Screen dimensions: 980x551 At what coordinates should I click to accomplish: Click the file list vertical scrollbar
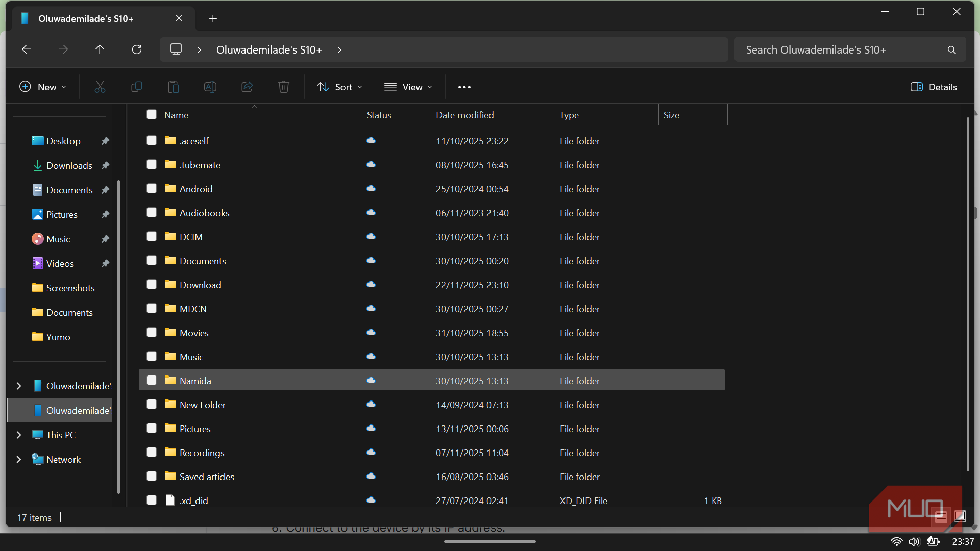pyautogui.click(x=968, y=295)
